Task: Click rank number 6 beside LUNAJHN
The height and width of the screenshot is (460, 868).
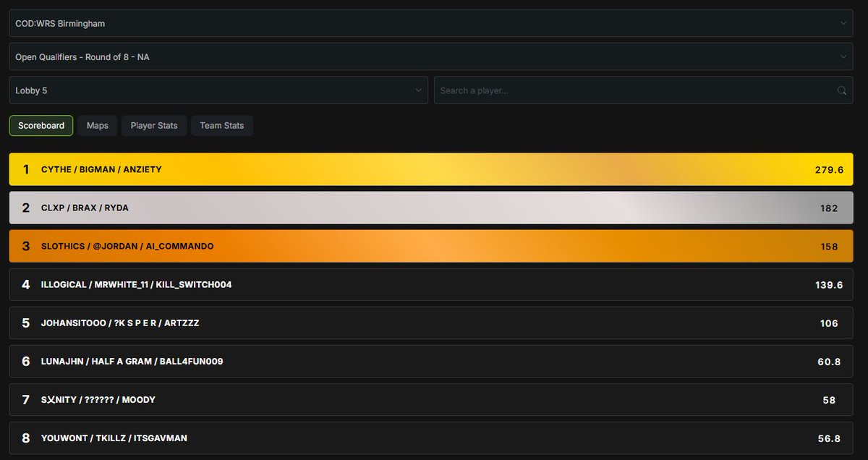Action: (26, 361)
